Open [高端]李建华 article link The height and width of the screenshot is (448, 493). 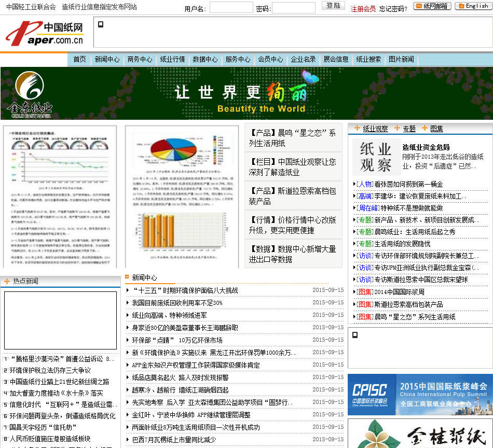411,196
